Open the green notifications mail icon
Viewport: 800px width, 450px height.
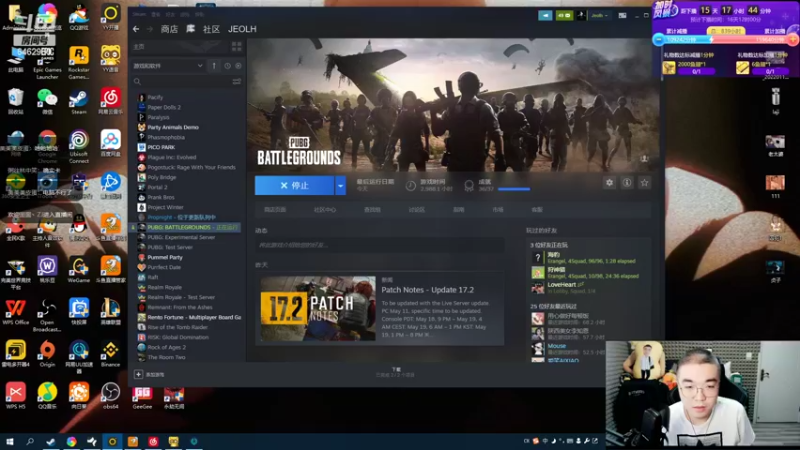point(564,15)
